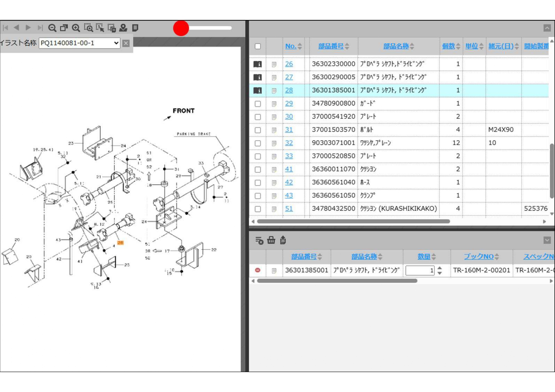Expand the cart panel using its chevron button
The width and height of the screenshot is (555, 392).
tap(547, 240)
